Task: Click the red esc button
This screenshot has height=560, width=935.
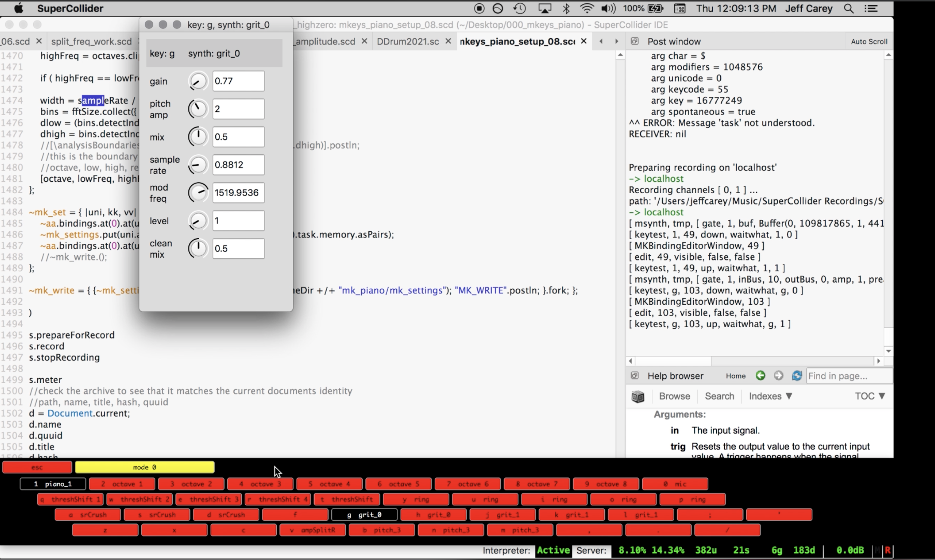Action: 37,467
